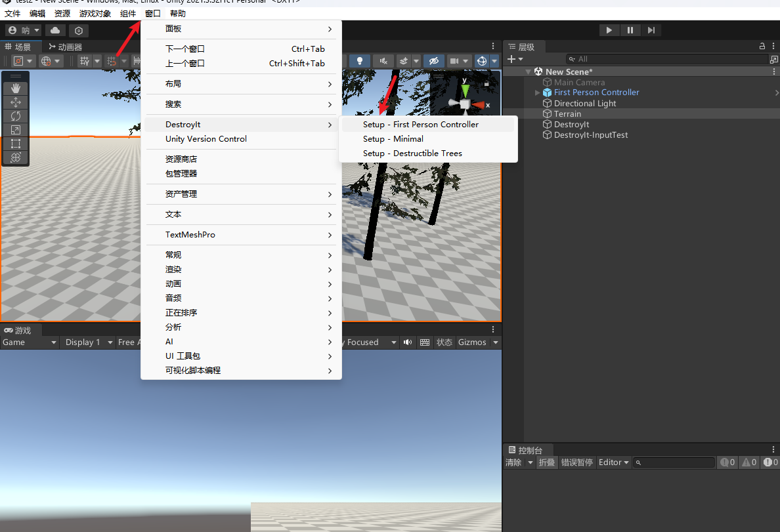Select the Rect Transform tool

pyautogui.click(x=16, y=143)
